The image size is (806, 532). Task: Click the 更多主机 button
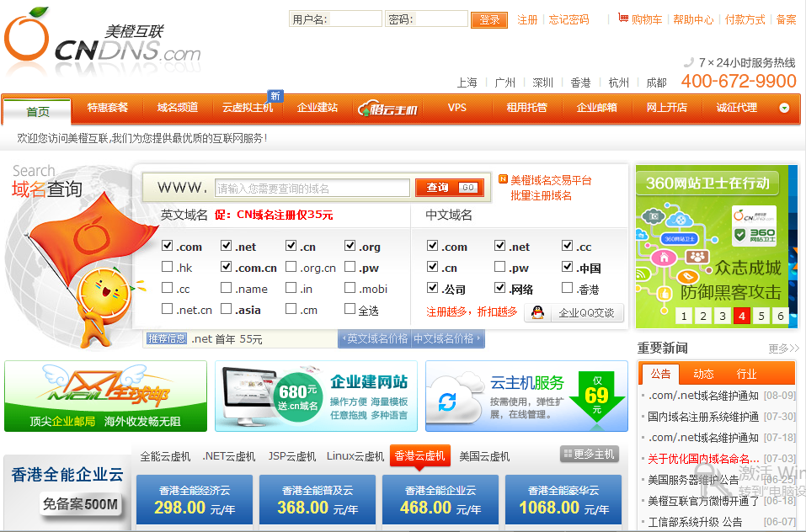589,454
